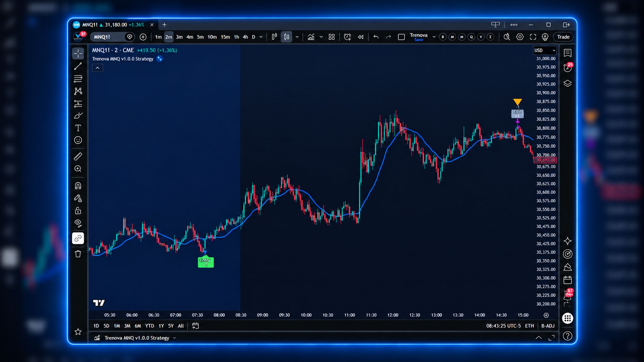Undo the last chart action
Screen dimensions: 644x362
click(376, 37)
